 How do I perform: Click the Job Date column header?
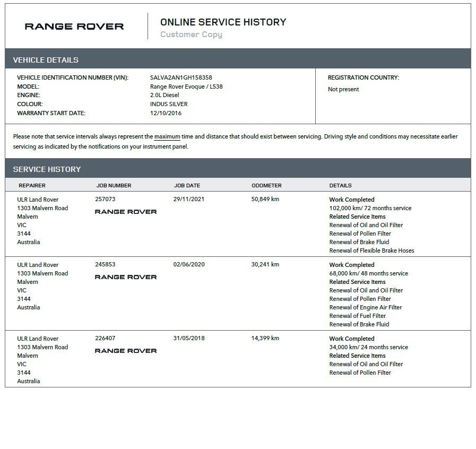[x=187, y=186]
